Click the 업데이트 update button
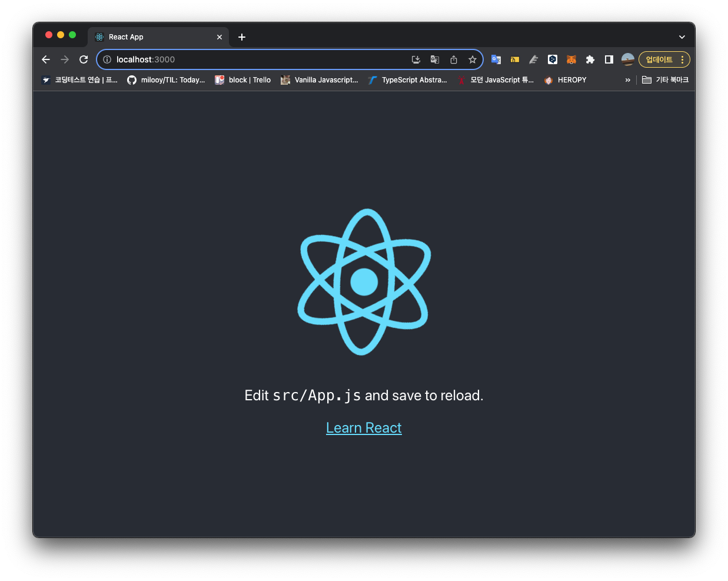Screen dimensions: 728x581 click(659, 59)
